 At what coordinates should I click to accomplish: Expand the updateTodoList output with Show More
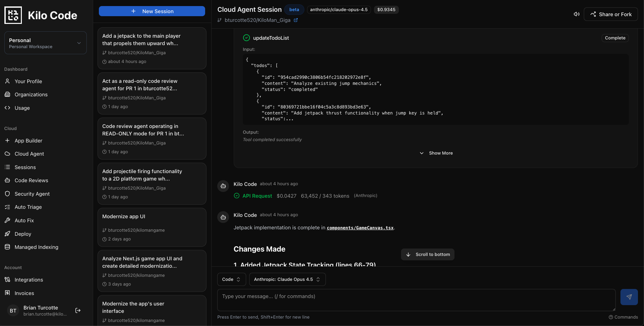(436, 153)
